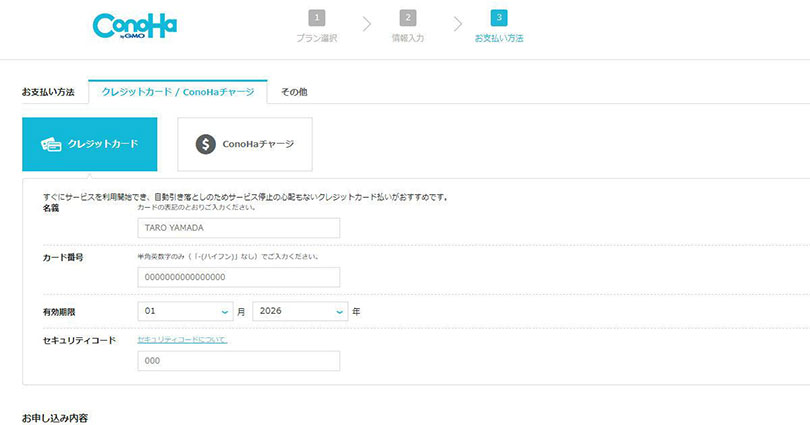
Task: Click the credit card icon
Action: tap(51, 145)
